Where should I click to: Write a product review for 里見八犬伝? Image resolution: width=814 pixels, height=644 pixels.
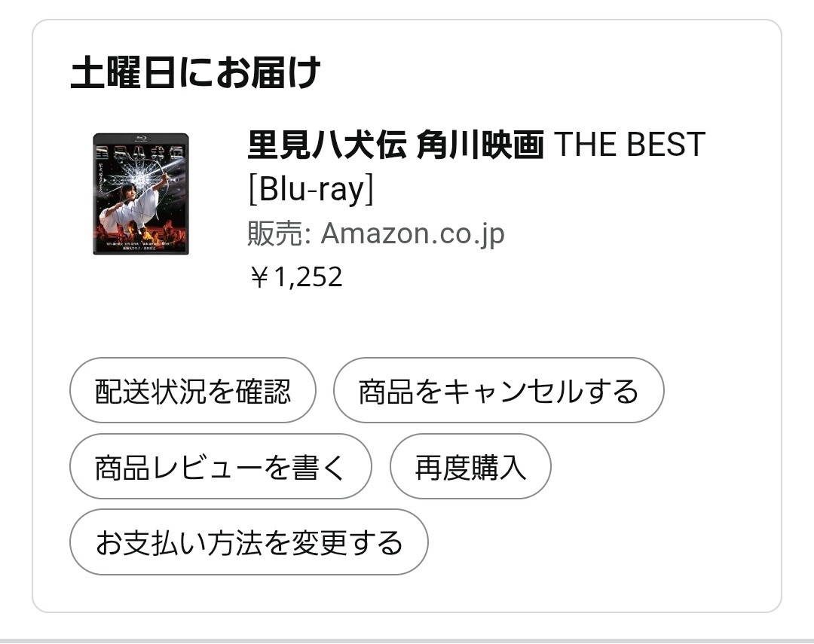tap(220, 467)
